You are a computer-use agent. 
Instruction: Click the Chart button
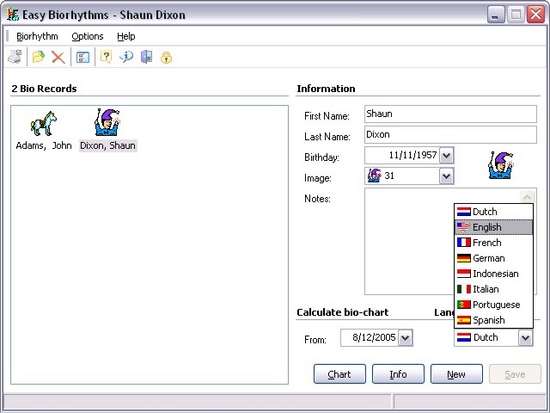[340, 374]
